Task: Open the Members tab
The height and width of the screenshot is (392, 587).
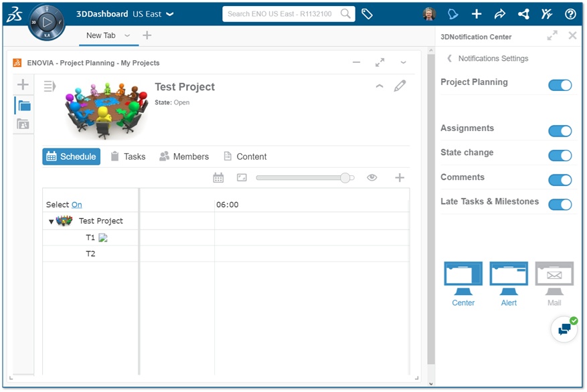Action: click(x=184, y=157)
